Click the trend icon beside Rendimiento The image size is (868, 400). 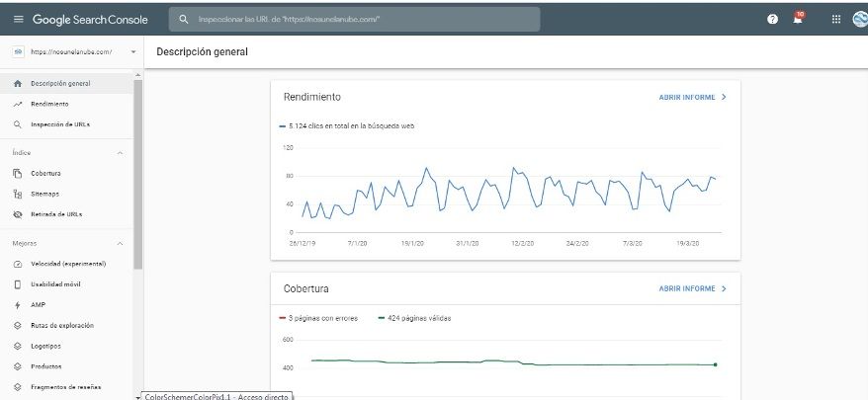(x=18, y=104)
